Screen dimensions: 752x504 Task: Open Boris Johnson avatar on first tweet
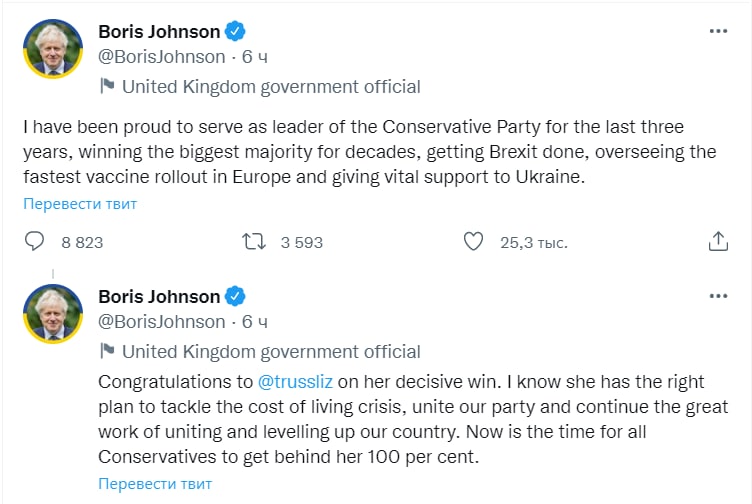(x=52, y=48)
